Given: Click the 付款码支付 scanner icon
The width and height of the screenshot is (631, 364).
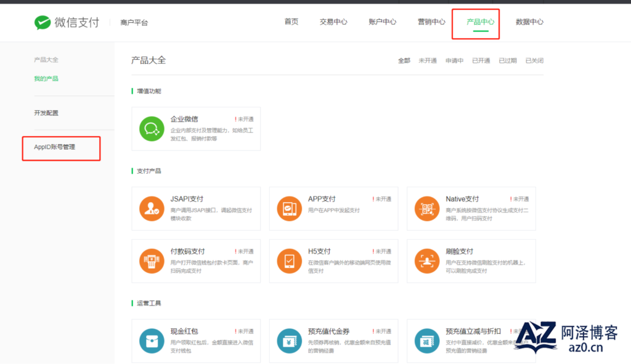Looking at the screenshot, I should (152, 261).
